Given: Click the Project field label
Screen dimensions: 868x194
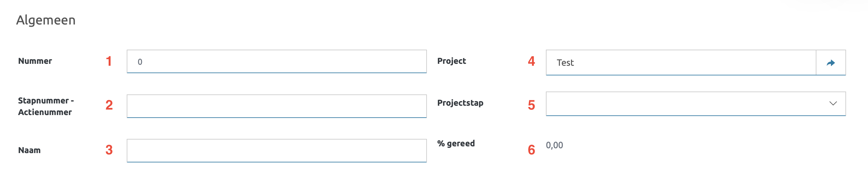Looking at the screenshot, I should coord(451,61).
